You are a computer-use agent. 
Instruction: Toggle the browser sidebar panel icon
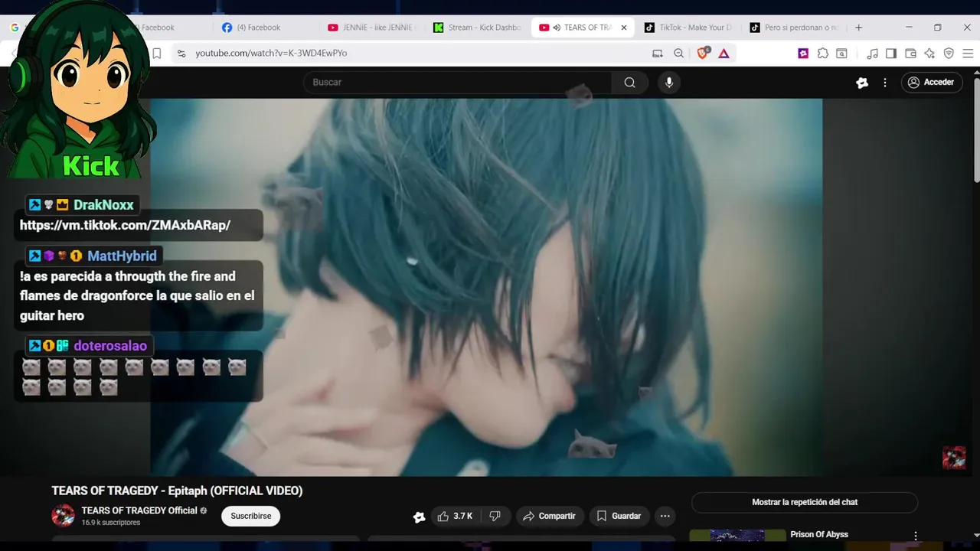[x=891, y=53]
